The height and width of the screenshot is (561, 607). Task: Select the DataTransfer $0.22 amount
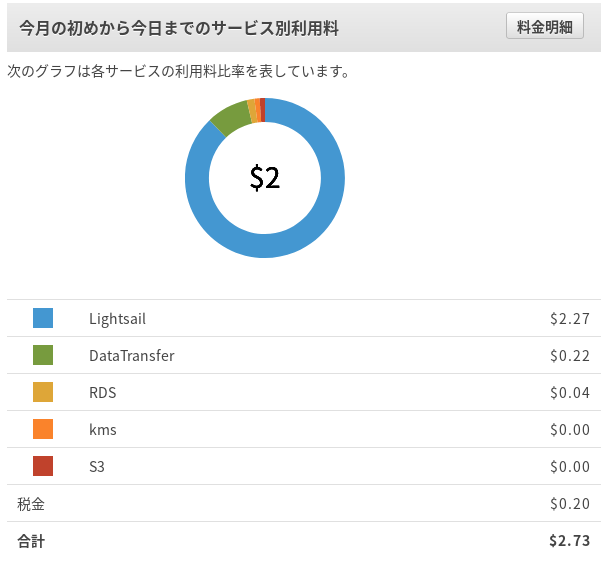pos(569,356)
